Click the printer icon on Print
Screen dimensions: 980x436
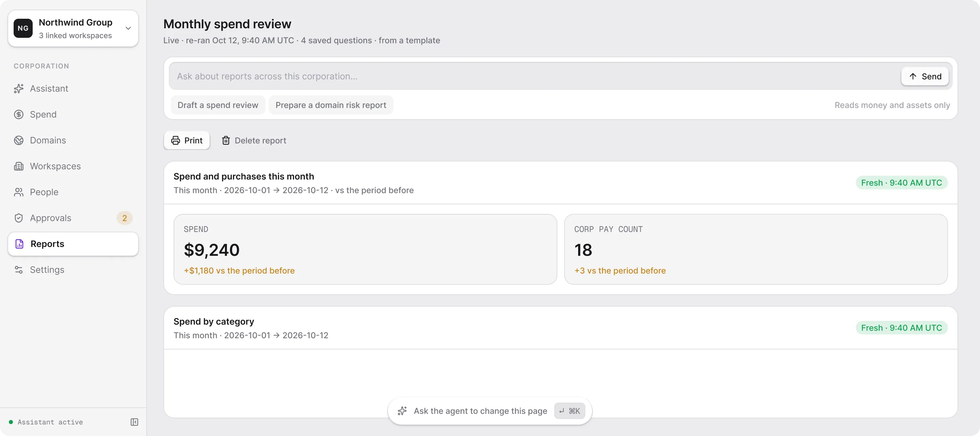(175, 141)
